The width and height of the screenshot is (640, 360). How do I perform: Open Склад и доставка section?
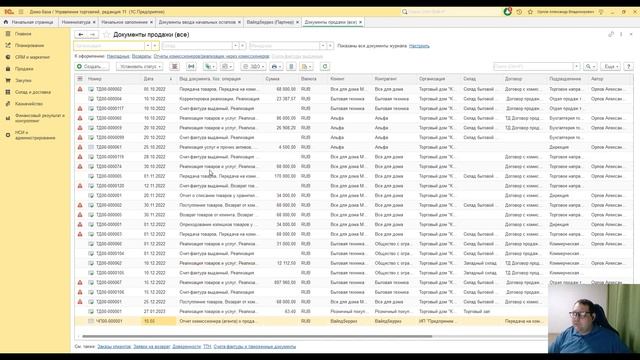(x=33, y=92)
